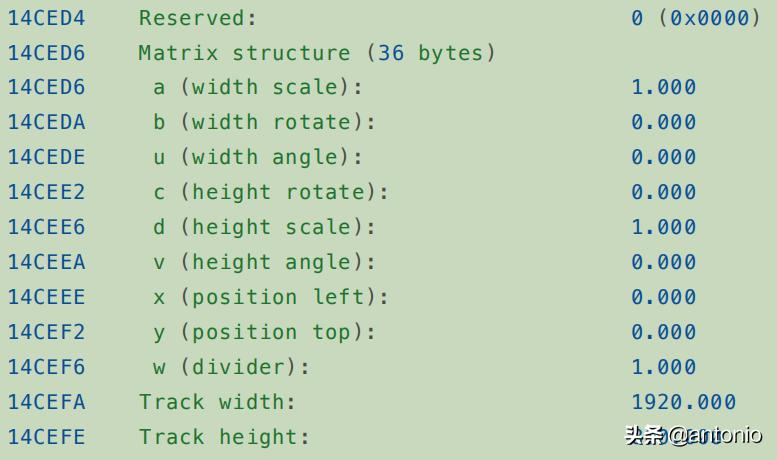777x460 pixels.
Task: Click the "Track width:" label
Action: [x=218, y=403]
